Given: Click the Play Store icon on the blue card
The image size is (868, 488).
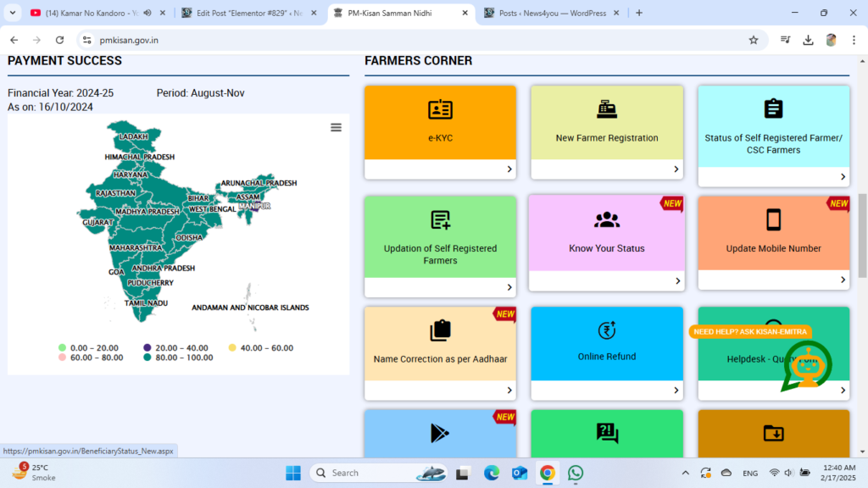Looking at the screenshot, I should [440, 433].
